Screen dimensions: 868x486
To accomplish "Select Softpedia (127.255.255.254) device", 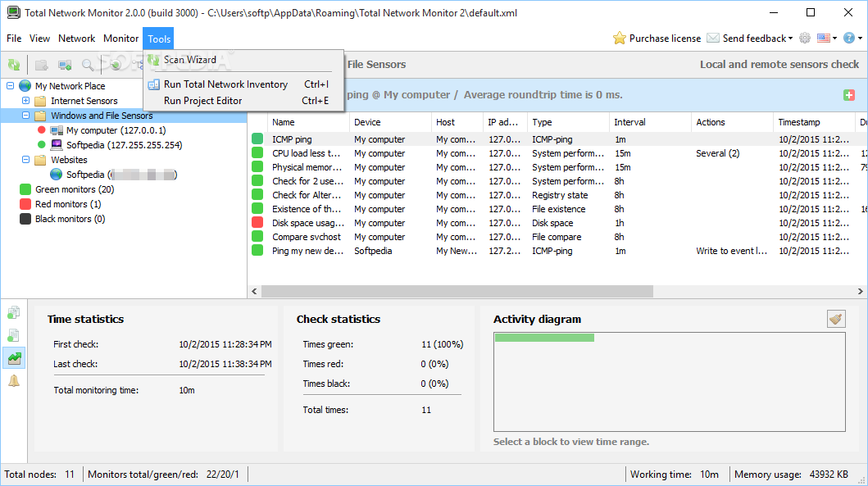I will pos(124,145).
